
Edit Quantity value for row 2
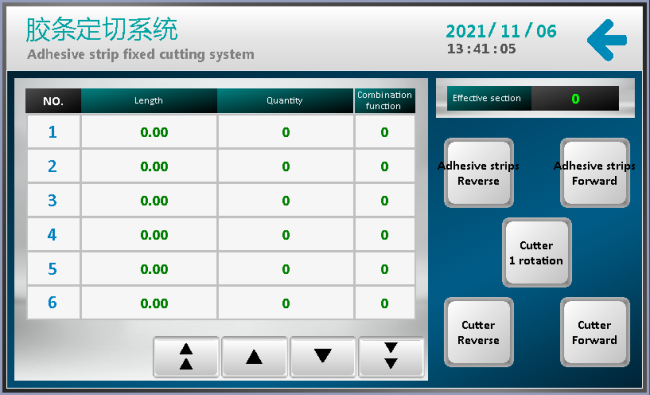[x=286, y=166]
